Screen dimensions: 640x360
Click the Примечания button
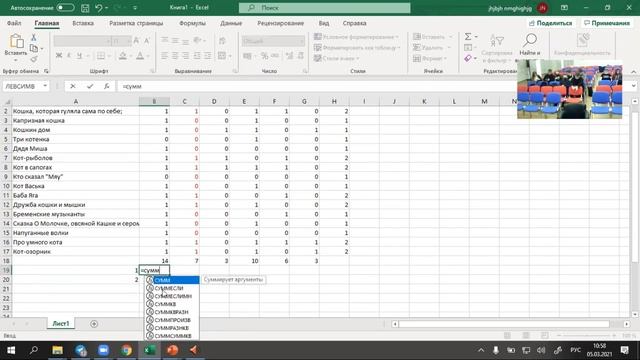(607, 23)
